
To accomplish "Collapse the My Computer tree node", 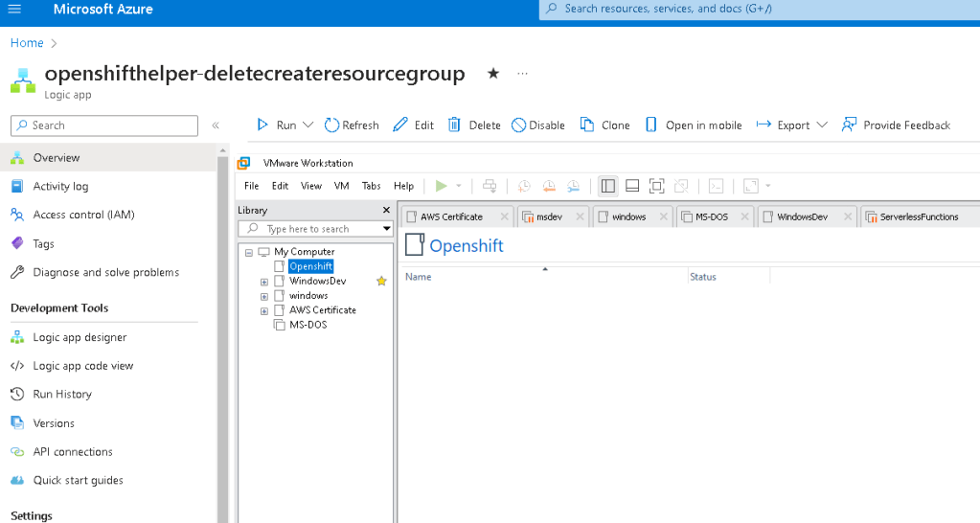I will [x=249, y=253].
